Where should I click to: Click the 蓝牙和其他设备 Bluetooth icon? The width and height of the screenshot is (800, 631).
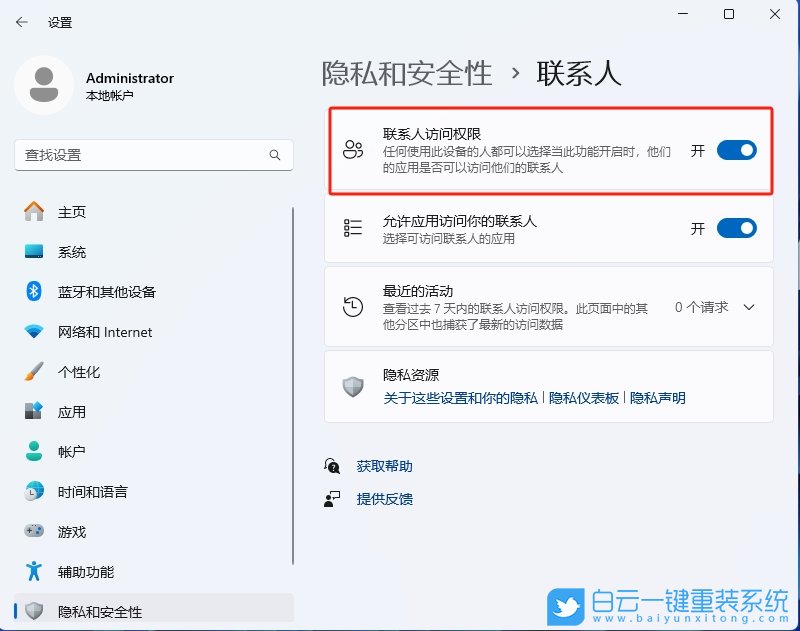pyautogui.click(x=36, y=292)
